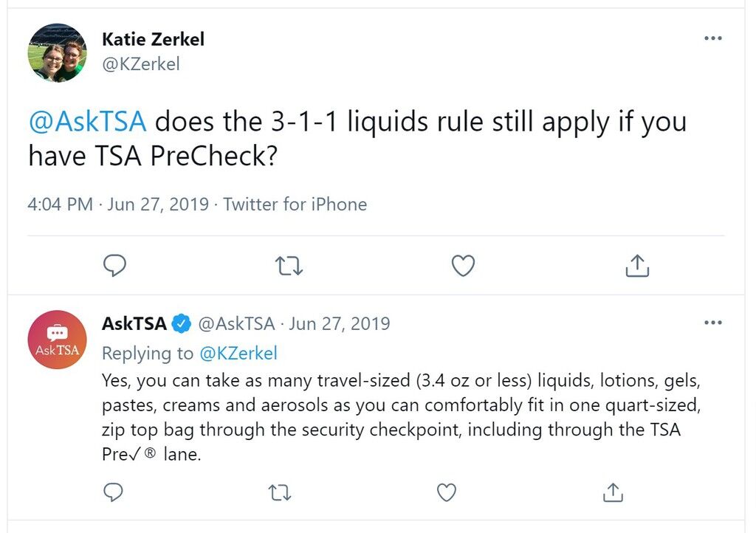Like the AskTSA reply tweet
This screenshot has height=533, width=756.
(x=446, y=492)
